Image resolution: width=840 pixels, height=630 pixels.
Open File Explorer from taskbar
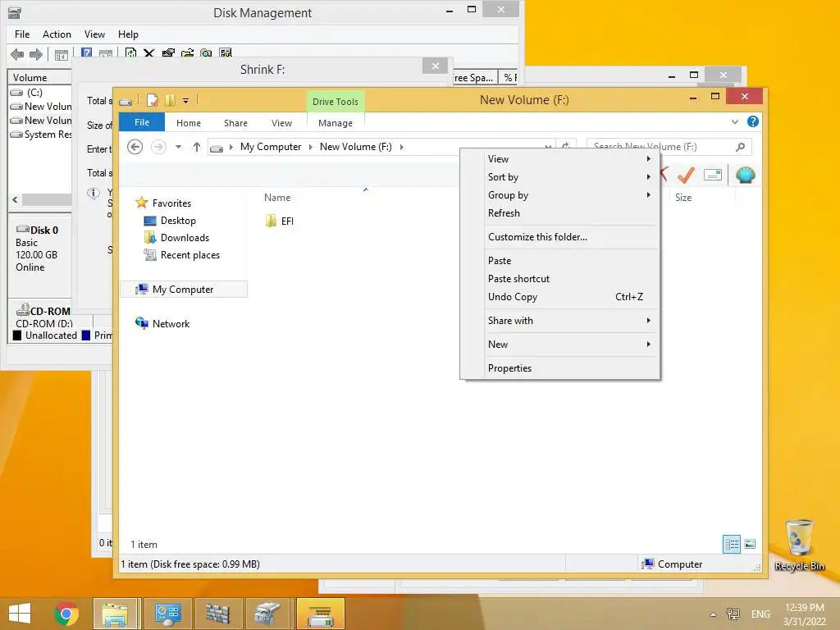tap(116, 614)
